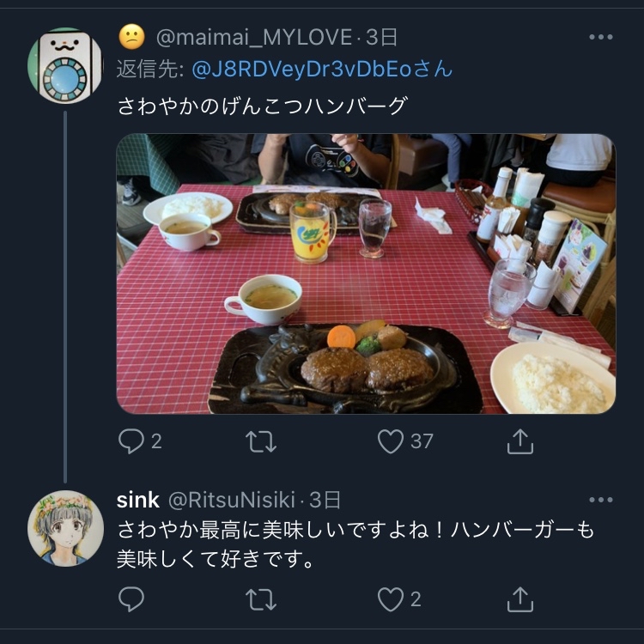Like sink's reply with 2 likes
The width and height of the screenshot is (644, 644).
click(x=391, y=599)
